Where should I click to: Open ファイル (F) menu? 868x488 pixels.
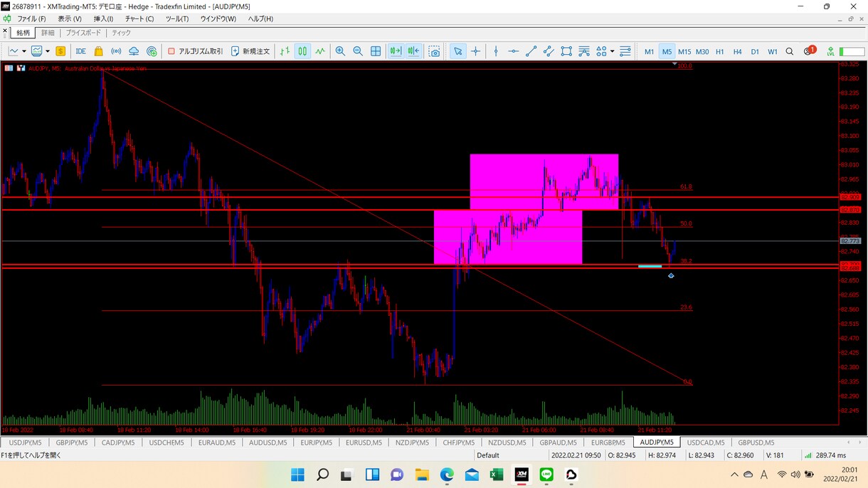[31, 18]
